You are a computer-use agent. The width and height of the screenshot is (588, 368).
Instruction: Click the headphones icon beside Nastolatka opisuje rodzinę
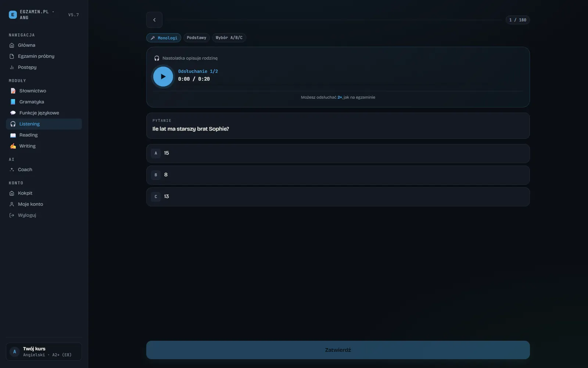[157, 58]
